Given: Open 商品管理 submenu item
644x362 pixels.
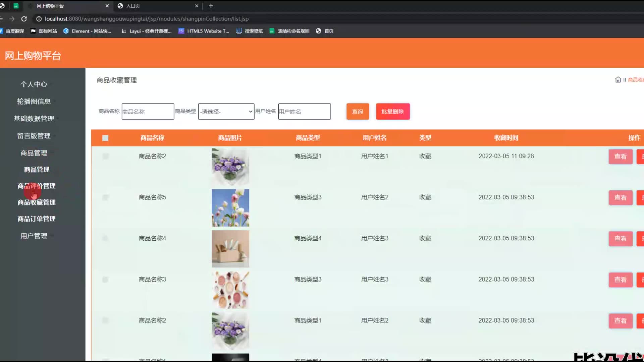Looking at the screenshot, I should coord(37,170).
